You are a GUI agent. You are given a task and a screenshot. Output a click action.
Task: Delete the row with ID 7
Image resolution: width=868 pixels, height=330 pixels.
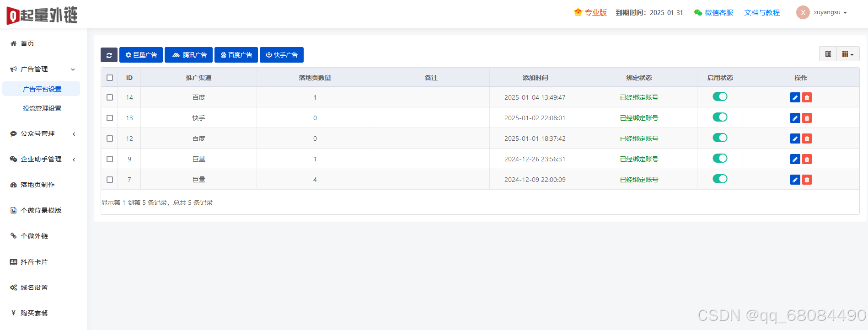[x=807, y=180]
